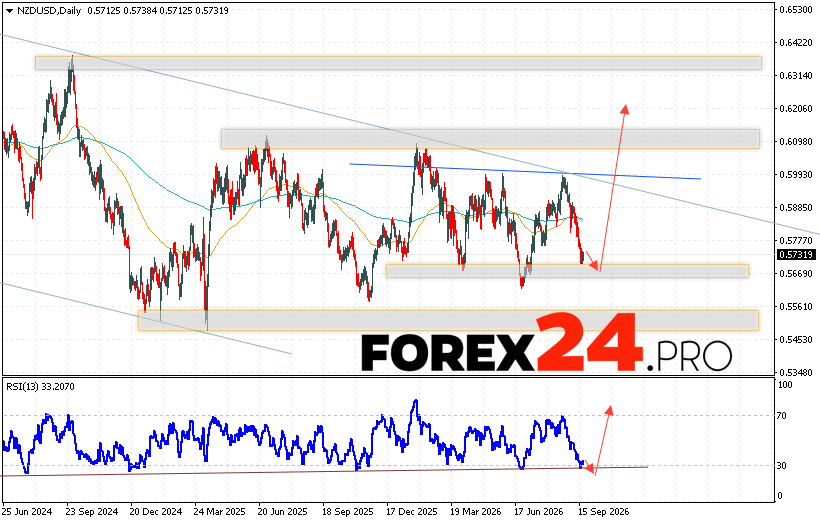Click the blue horizontal trendline near 0.5993
This screenshot has height=523, width=820.
tap(525, 172)
